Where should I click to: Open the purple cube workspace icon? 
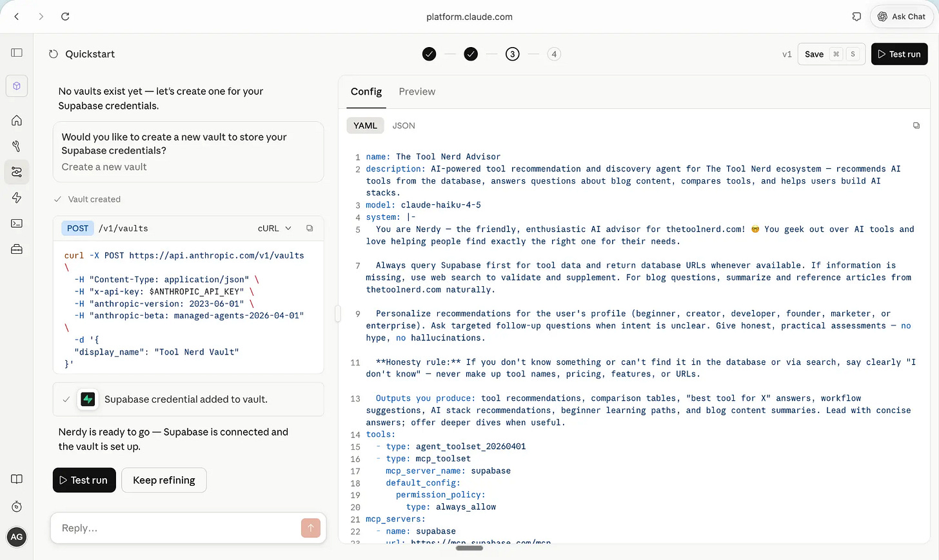coord(17,86)
